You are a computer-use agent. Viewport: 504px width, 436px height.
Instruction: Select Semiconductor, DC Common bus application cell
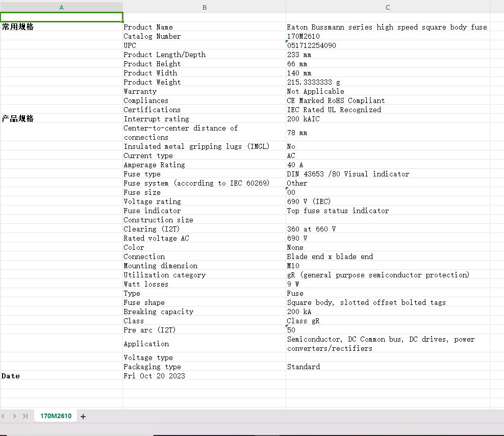388,344
